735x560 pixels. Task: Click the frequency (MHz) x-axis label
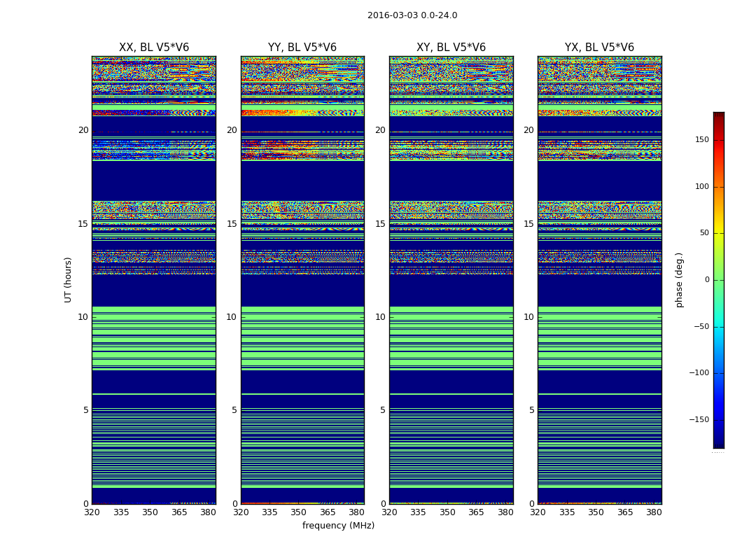pos(338,526)
